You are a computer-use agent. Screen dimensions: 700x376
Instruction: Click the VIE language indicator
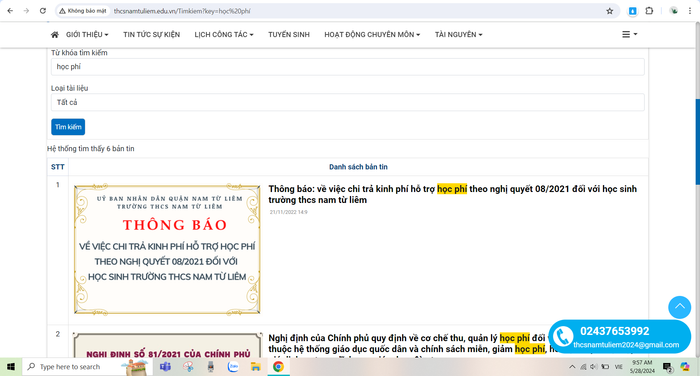(x=618, y=367)
